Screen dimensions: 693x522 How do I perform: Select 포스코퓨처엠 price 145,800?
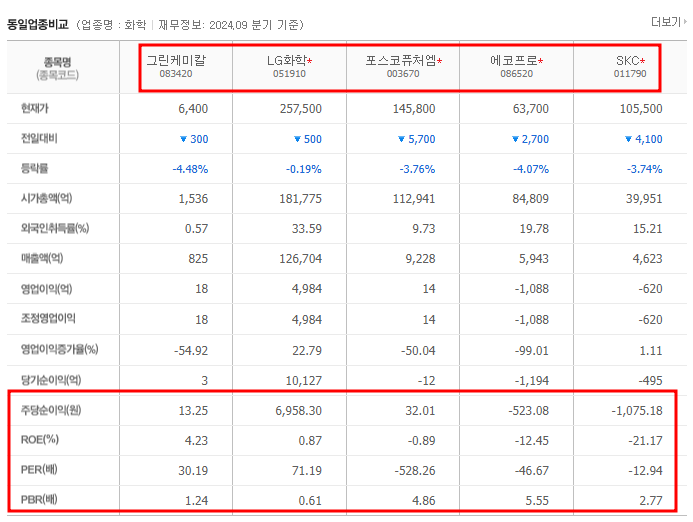[414, 109]
